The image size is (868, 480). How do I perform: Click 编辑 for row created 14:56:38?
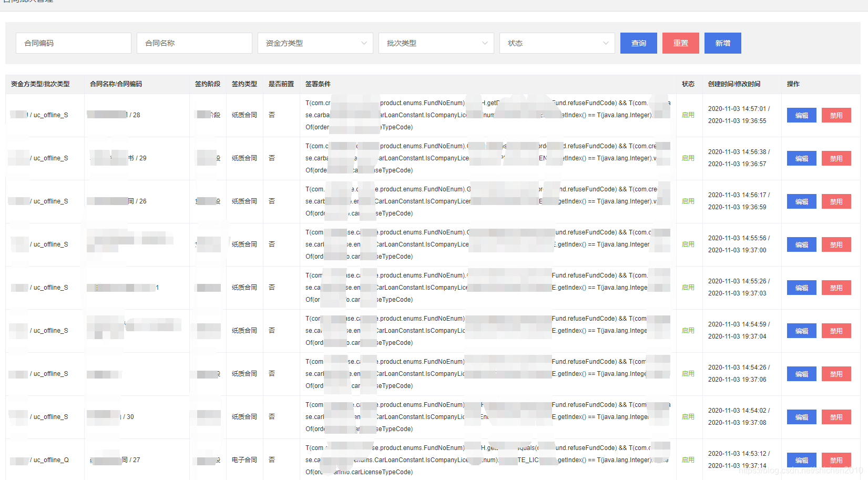pyautogui.click(x=802, y=158)
